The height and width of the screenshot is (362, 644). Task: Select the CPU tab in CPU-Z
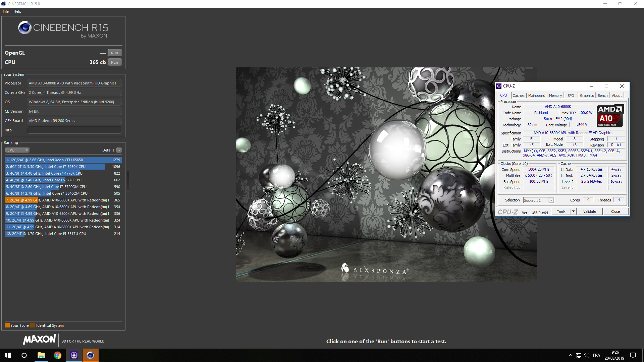point(503,95)
